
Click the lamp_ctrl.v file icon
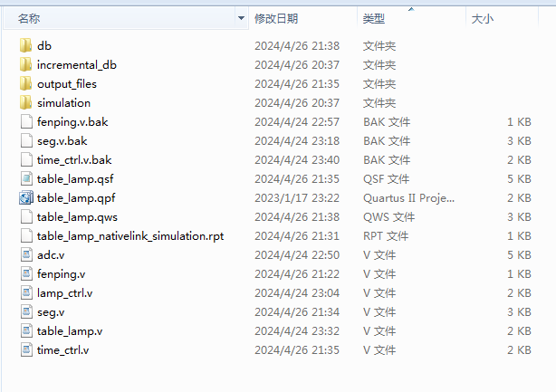[x=26, y=293]
